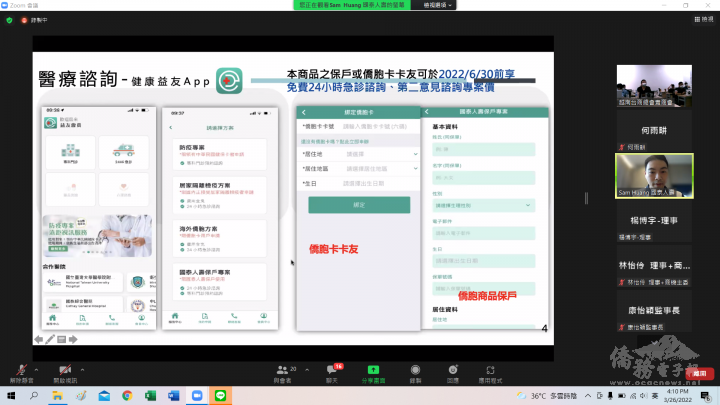The width and height of the screenshot is (720, 405).
Task: Select the 居家隔離檢疫方案 plan card
Action: (x=220, y=195)
